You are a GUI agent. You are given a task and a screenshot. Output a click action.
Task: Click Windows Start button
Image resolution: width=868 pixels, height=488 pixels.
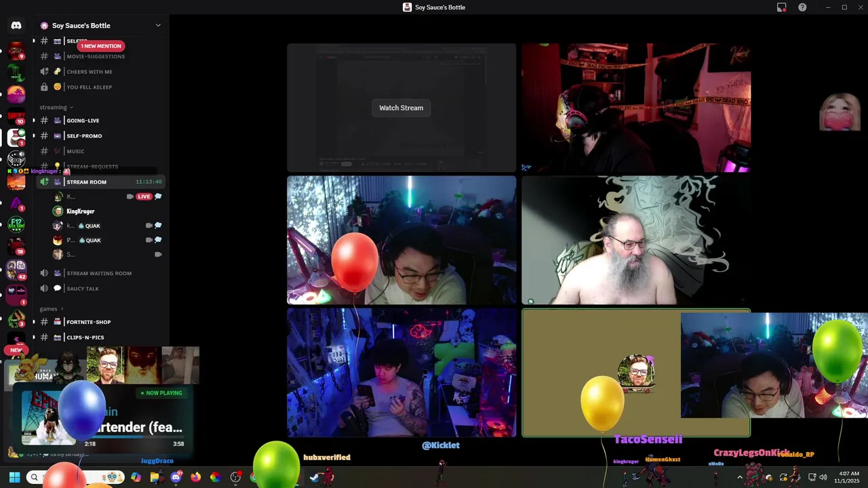(14, 477)
